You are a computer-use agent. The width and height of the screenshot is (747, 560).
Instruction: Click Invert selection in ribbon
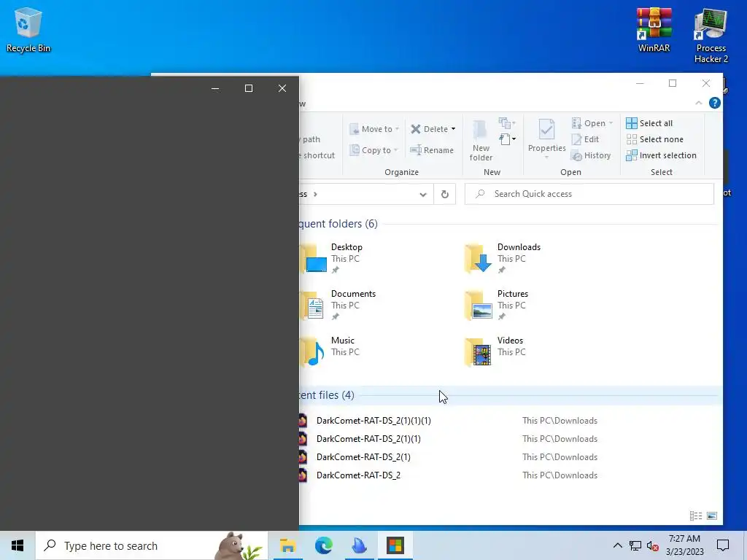pos(661,156)
